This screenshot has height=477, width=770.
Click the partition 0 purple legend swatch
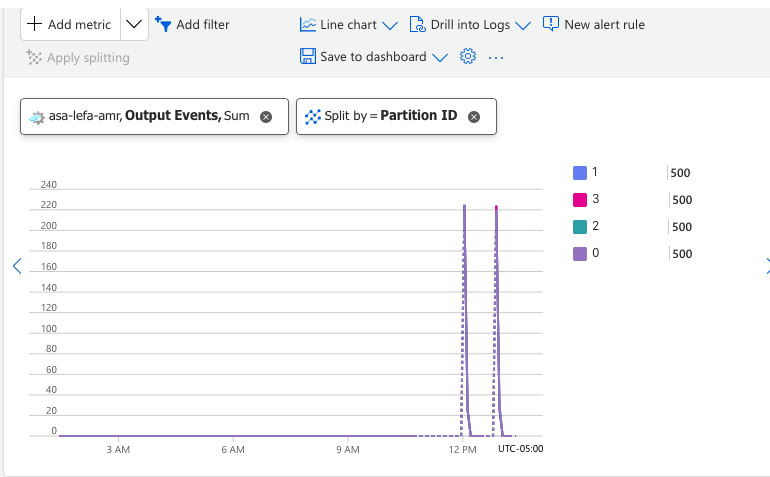tap(580, 254)
